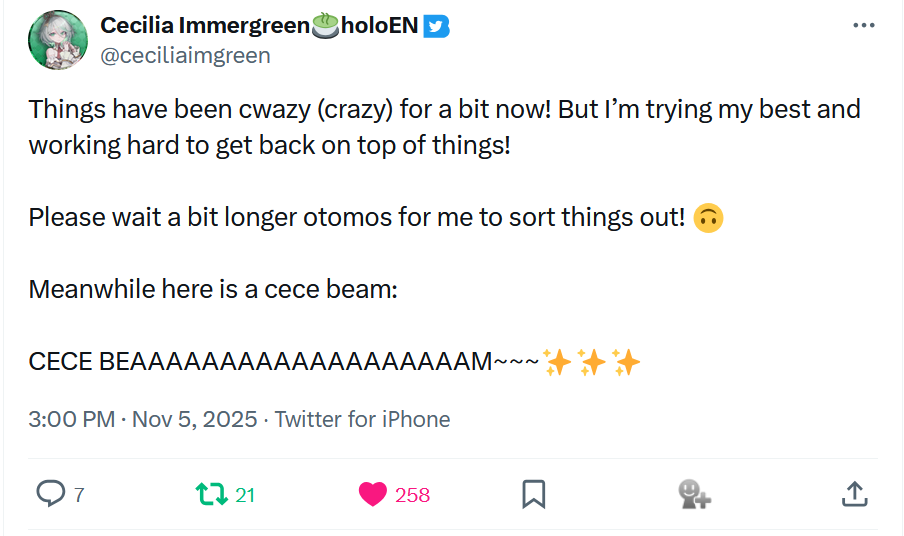The image size is (904, 536).
Task: Retweet this post using the retweet icon
Action: [x=210, y=493]
